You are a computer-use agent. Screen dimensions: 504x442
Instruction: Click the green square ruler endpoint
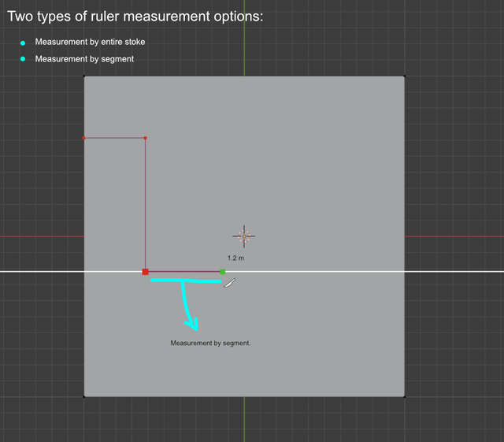[222, 272]
